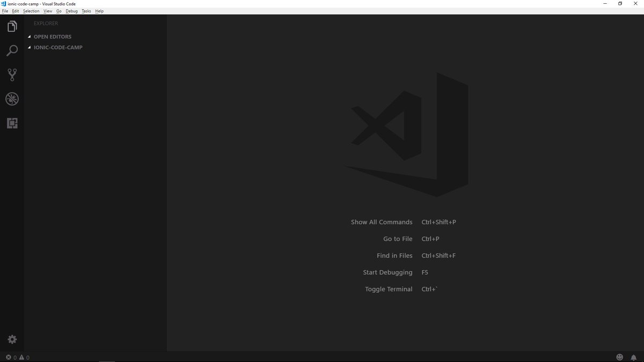The width and height of the screenshot is (644, 362).
Task: Click the VS Code logo in title bar
Action: coord(4,4)
